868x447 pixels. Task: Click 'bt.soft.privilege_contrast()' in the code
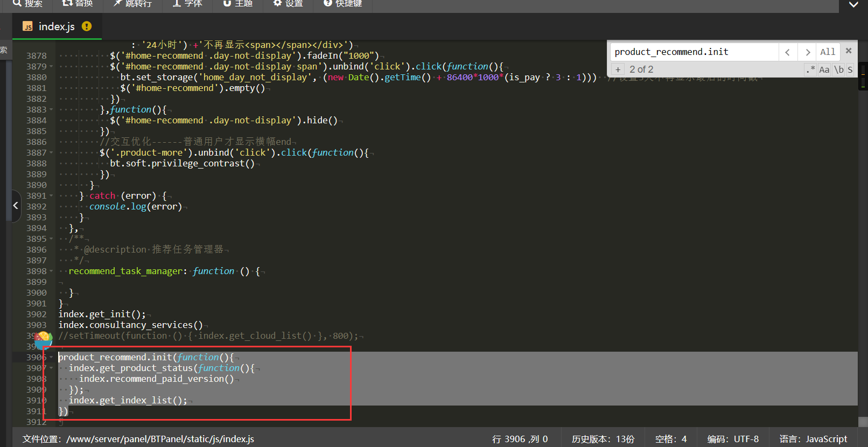[x=182, y=163]
